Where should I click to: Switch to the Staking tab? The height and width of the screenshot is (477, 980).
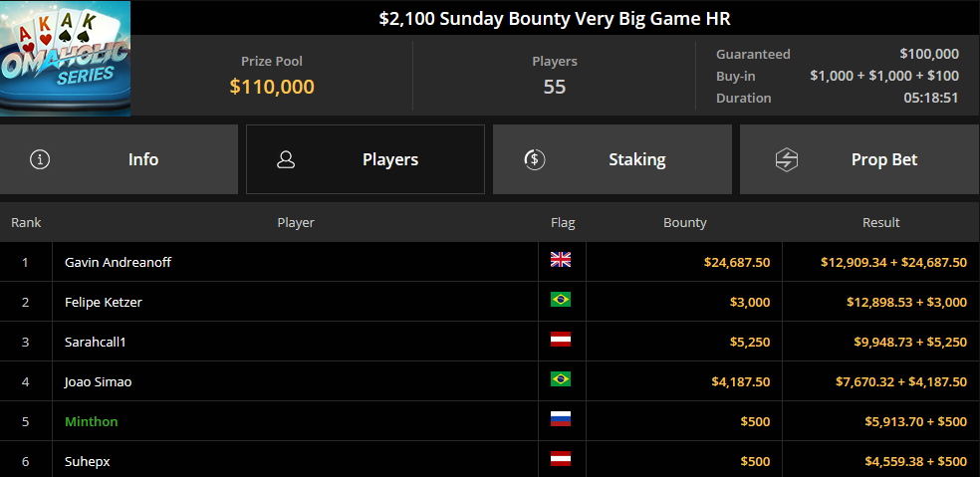pyautogui.click(x=612, y=159)
